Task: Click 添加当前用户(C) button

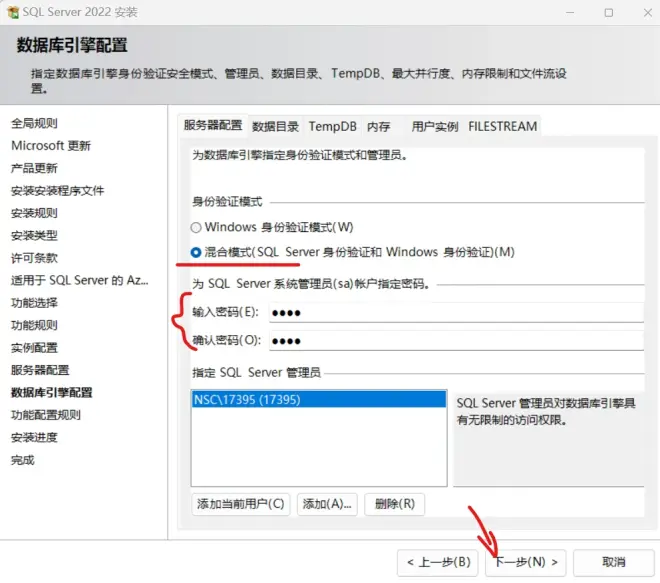Action: coord(240,504)
